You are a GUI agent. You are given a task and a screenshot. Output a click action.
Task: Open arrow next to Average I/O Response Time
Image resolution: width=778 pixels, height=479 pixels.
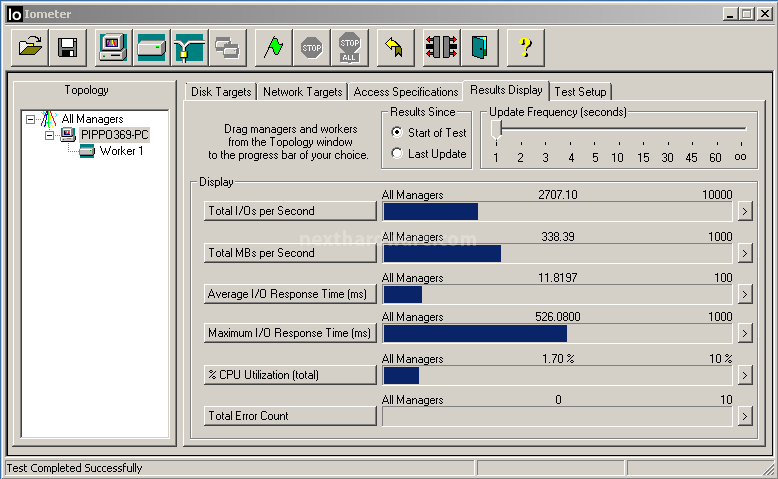point(745,294)
